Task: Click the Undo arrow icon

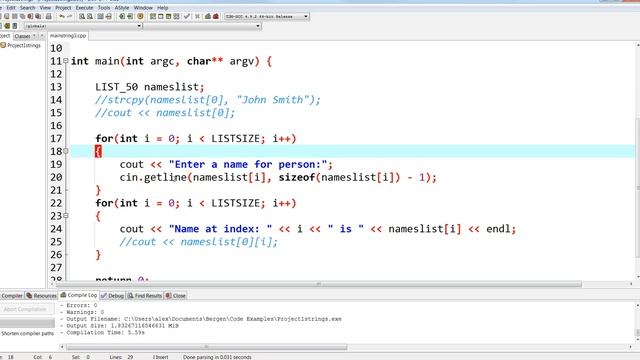Action: pos(62,16)
